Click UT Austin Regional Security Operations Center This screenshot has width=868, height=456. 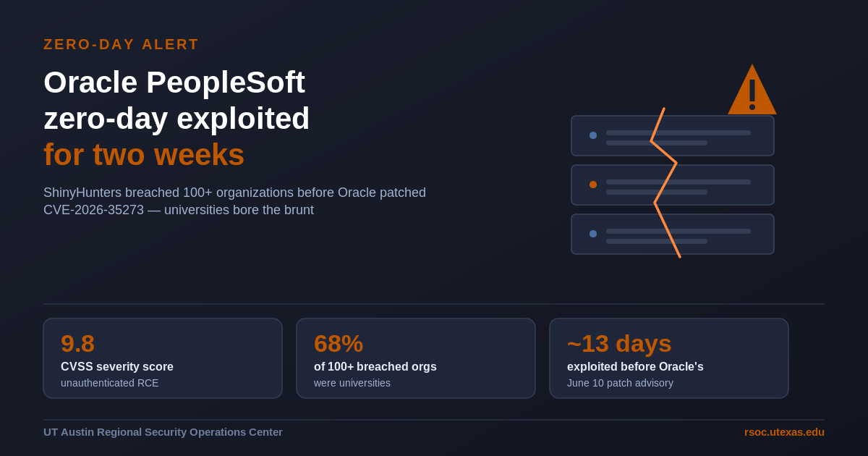click(163, 432)
